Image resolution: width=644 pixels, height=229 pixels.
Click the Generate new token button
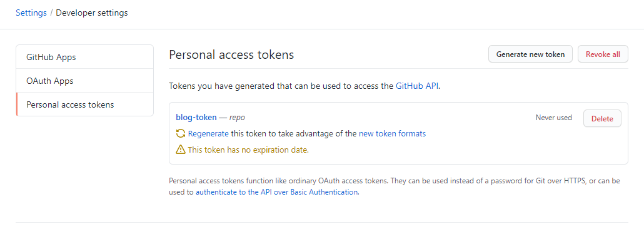click(x=530, y=54)
